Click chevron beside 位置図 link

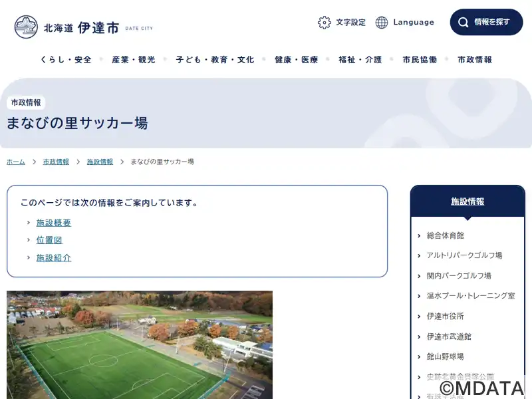point(29,240)
